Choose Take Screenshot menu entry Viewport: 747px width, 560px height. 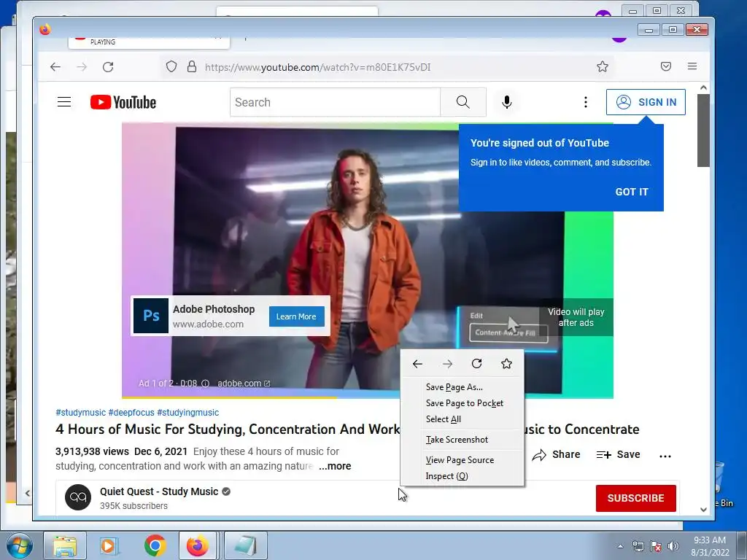[462, 440]
